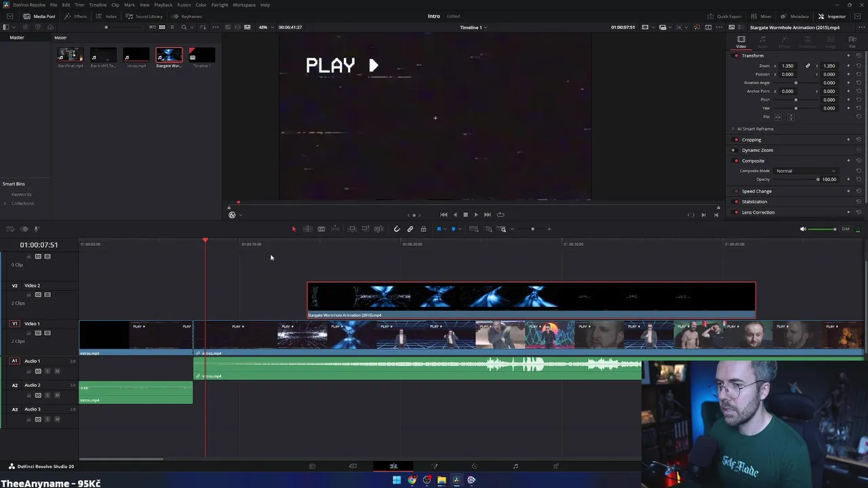Play the timeline forward
Viewport: 868px width, 488px height.
(x=476, y=215)
